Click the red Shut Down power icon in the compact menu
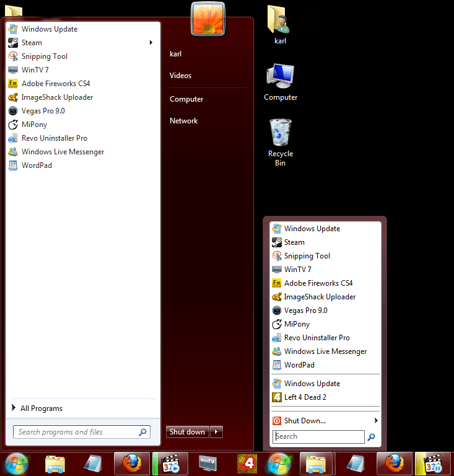This screenshot has height=476, width=454. (x=277, y=421)
